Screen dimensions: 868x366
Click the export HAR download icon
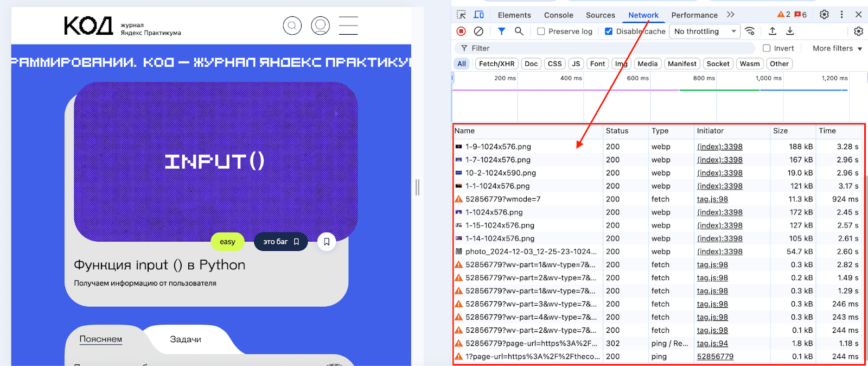[790, 31]
